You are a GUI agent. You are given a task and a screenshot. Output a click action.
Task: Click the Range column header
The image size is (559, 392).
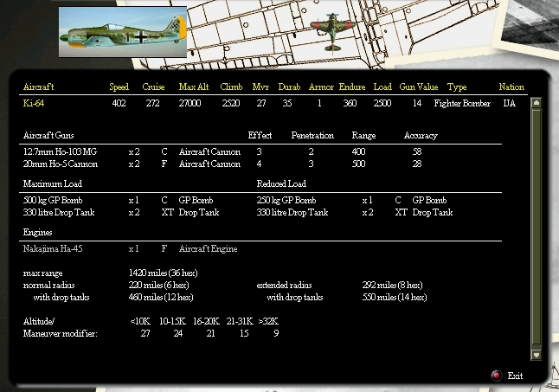click(x=363, y=136)
